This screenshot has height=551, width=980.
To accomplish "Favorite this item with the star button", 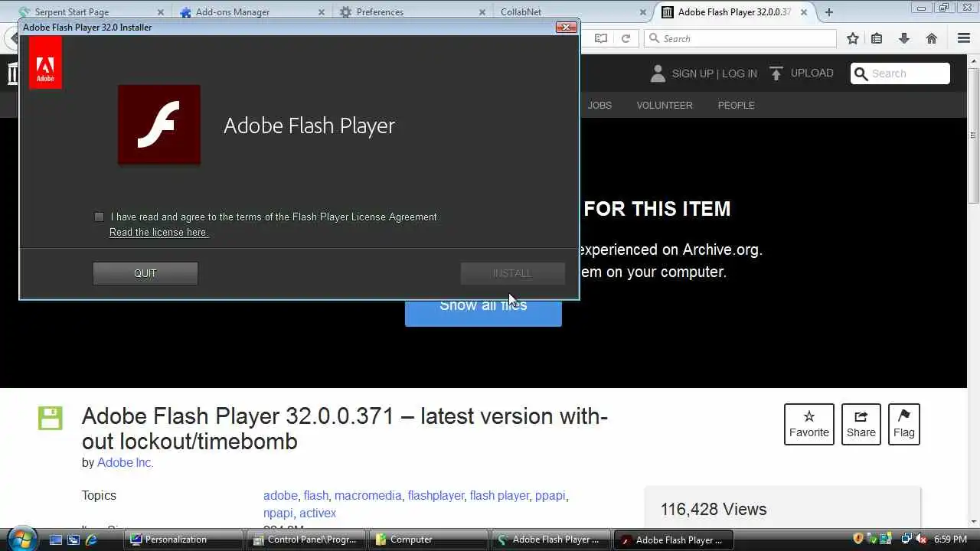I will [809, 424].
